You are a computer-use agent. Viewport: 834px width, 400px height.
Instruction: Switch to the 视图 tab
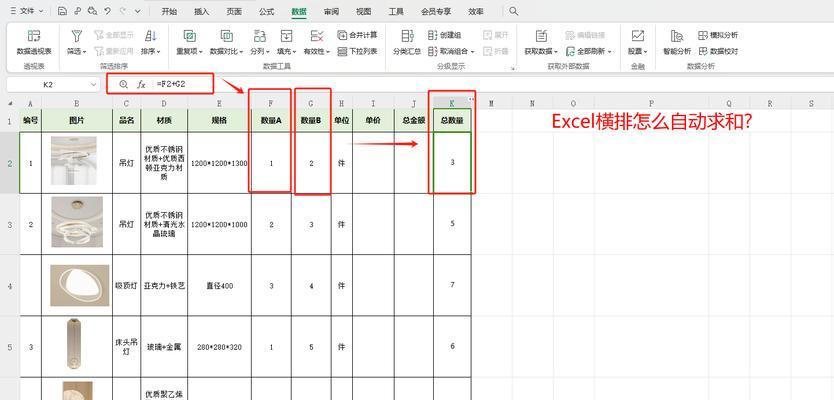[364, 11]
